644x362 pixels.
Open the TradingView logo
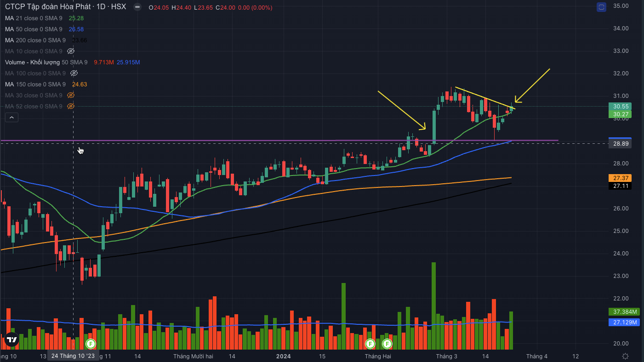click(x=11, y=340)
